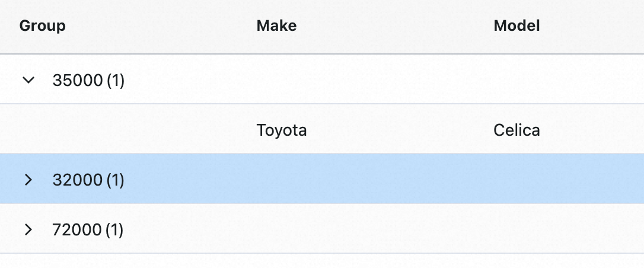This screenshot has height=268, width=644.
Task: Select the Toyota cell
Action: click(x=282, y=130)
